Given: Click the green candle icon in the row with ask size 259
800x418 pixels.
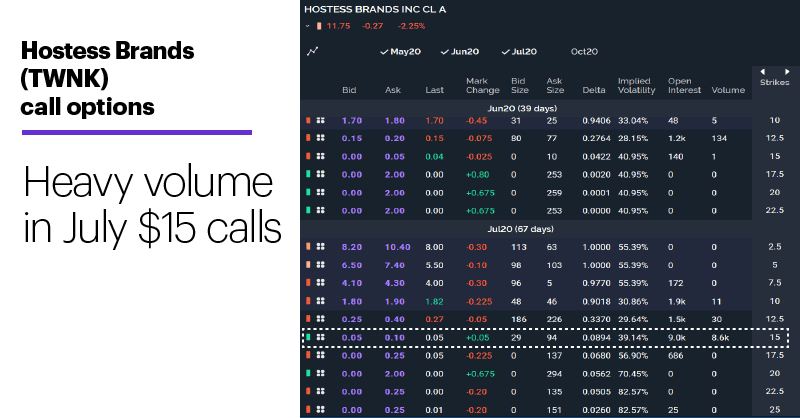Looking at the screenshot, I should [x=308, y=192].
